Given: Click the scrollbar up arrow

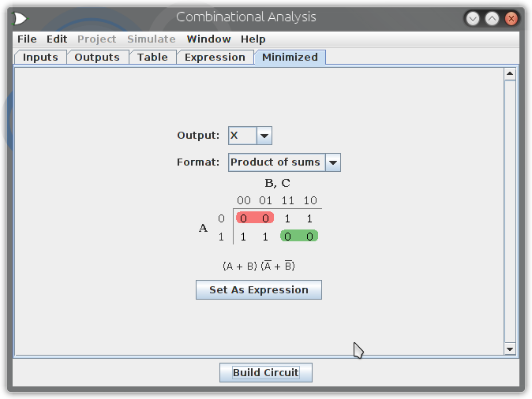Looking at the screenshot, I should pyautogui.click(x=510, y=74).
